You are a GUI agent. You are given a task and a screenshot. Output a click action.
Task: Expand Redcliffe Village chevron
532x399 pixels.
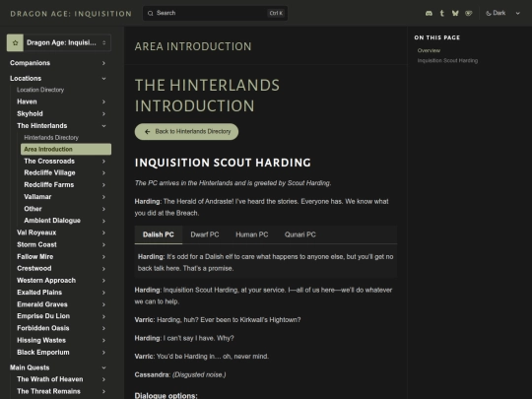click(103, 173)
